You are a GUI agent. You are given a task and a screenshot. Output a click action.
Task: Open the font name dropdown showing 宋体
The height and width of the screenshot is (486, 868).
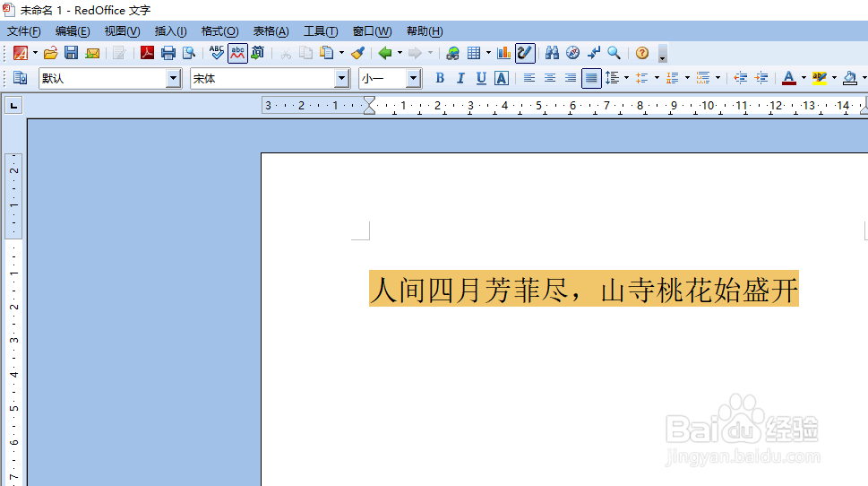[342, 79]
